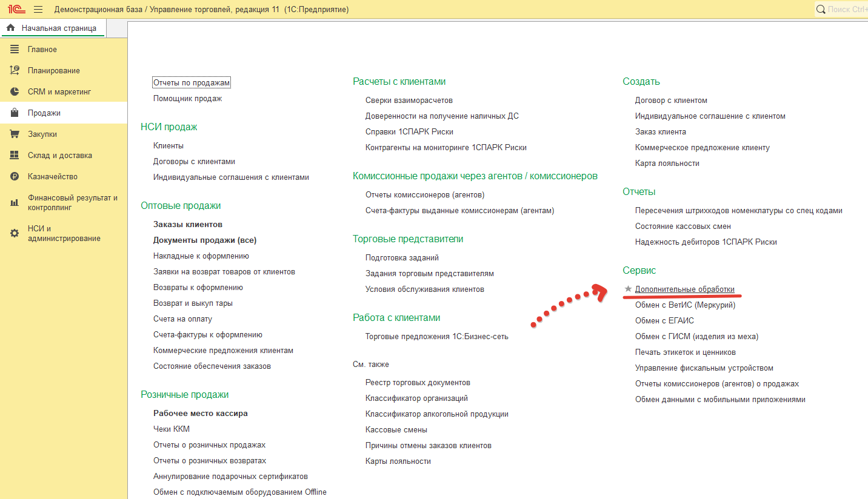Viewport: 868px width, 499px height.
Task: Open the Продажи section in sidebar
Action: (x=44, y=113)
